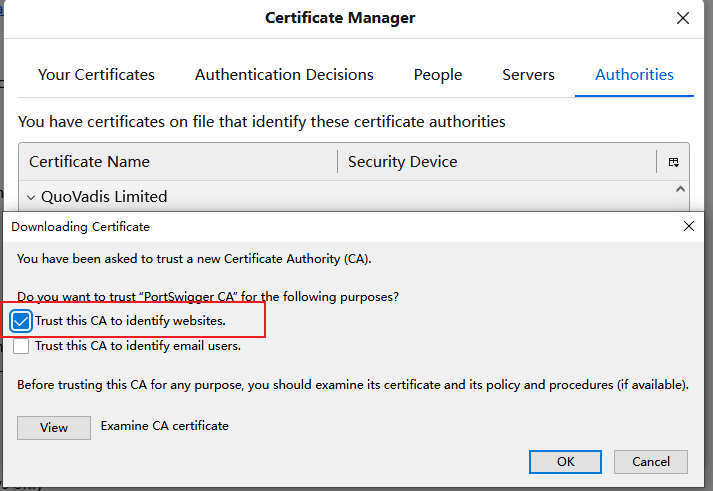Select the QuoVadis Limited row text

coord(104,197)
